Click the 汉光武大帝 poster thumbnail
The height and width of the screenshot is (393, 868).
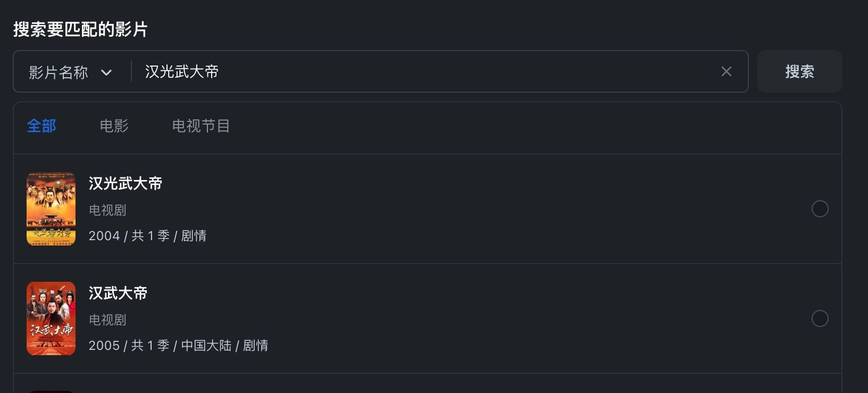coord(51,209)
